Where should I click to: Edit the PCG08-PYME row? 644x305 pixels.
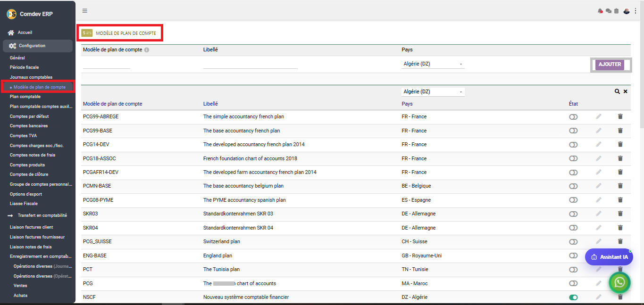(598, 200)
